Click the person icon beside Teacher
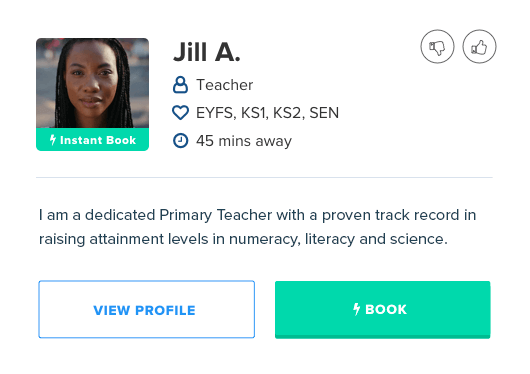 (x=180, y=85)
